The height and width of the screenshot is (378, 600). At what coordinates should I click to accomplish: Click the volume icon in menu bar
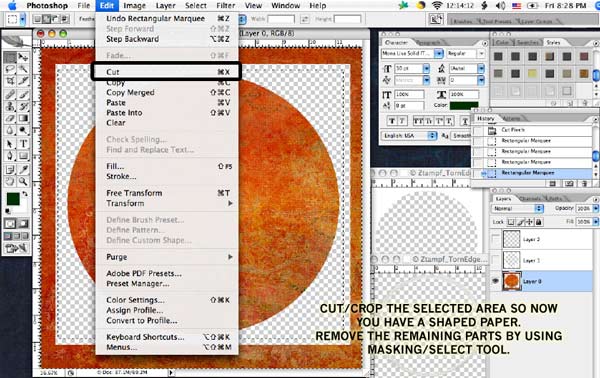[500, 5]
